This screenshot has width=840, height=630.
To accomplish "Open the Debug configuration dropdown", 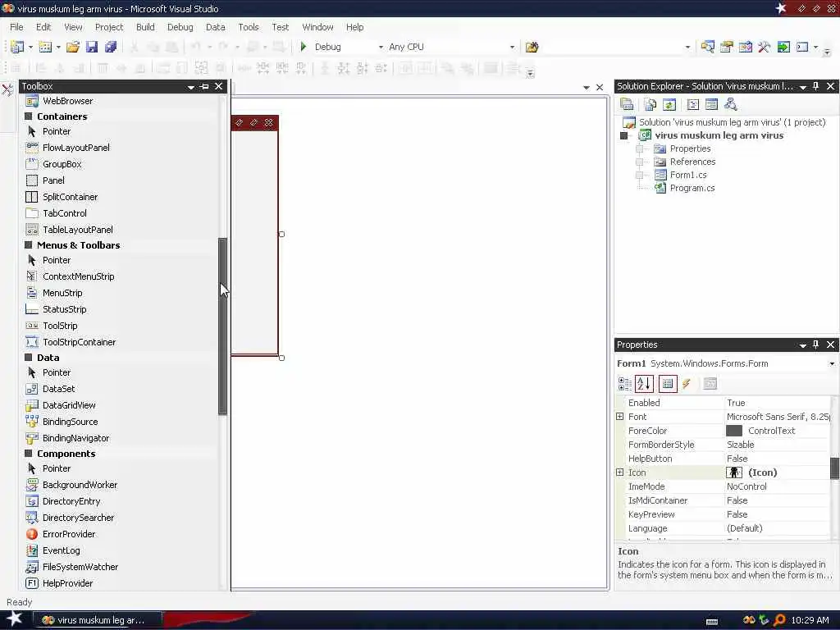I will coord(381,47).
